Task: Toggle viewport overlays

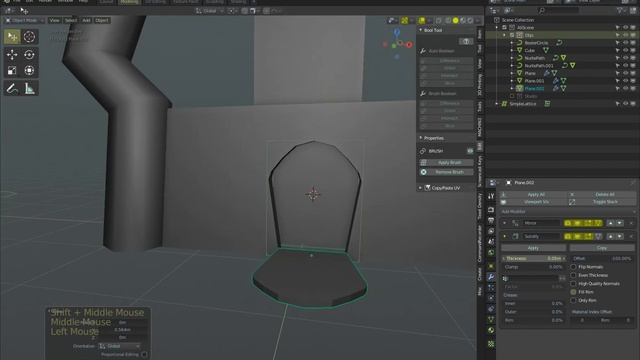Action: (422, 20)
